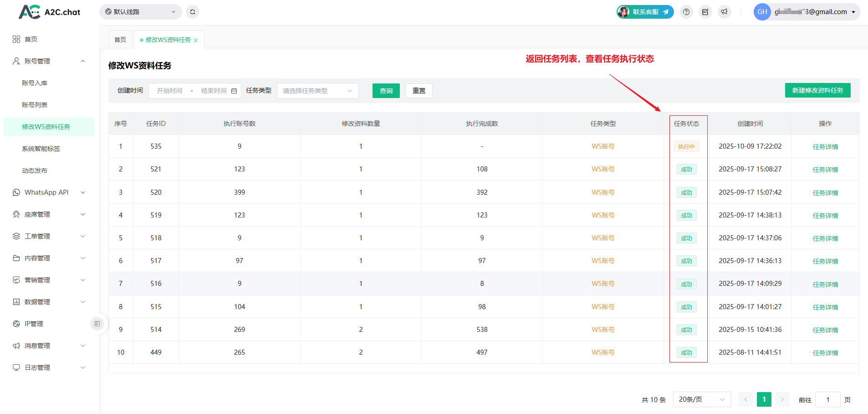Switch to the 首页 tab
Viewport: 868px width, 414px height.
(x=120, y=40)
